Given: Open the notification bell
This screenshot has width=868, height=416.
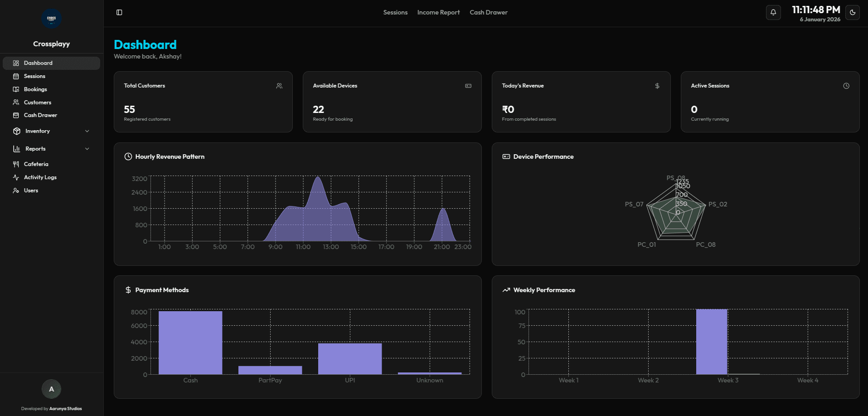Looking at the screenshot, I should 773,12.
